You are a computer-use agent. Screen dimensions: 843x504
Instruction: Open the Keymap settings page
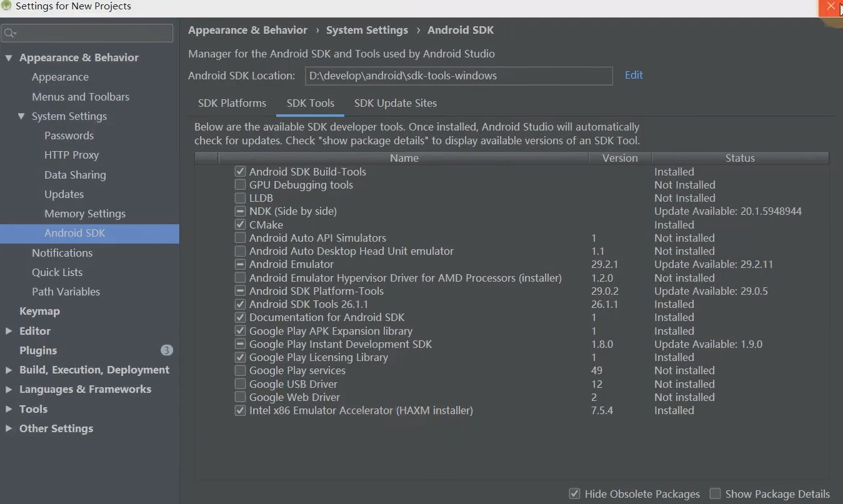click(x=39, y=311)
